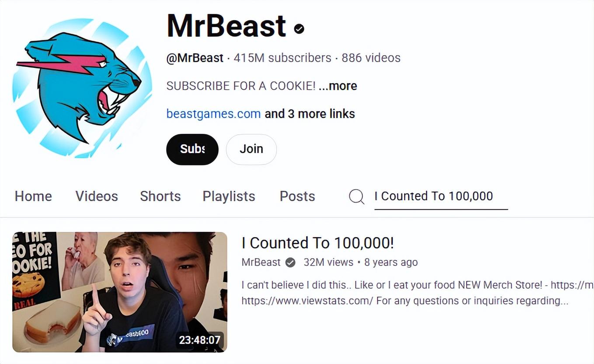Open the Videos tab
The width and height of the screenshot is (594, 364).
pyautogui.click(x=97, y=196)
